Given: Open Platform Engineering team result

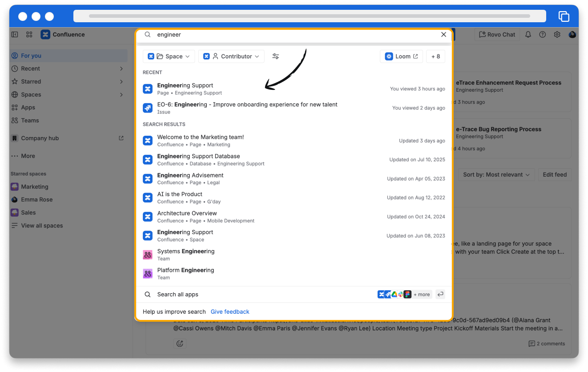Looking at the screenshot, I should tap(294, 274).
